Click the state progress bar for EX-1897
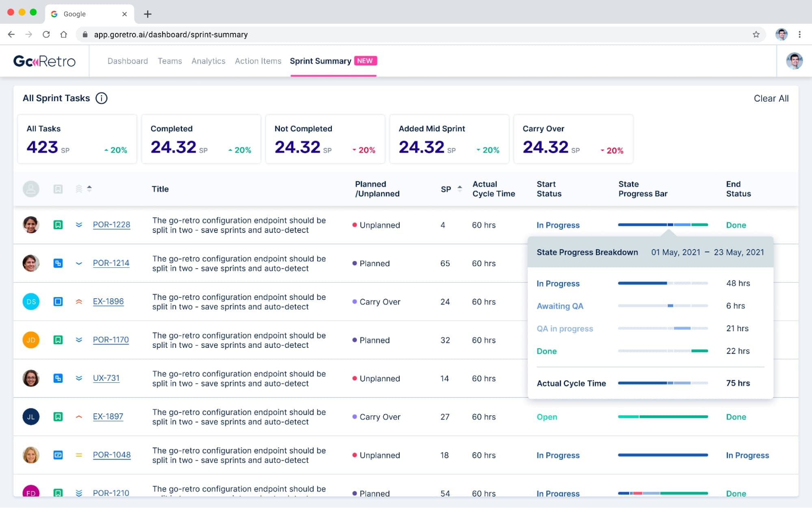812x508 pixels. coord(663,417)
